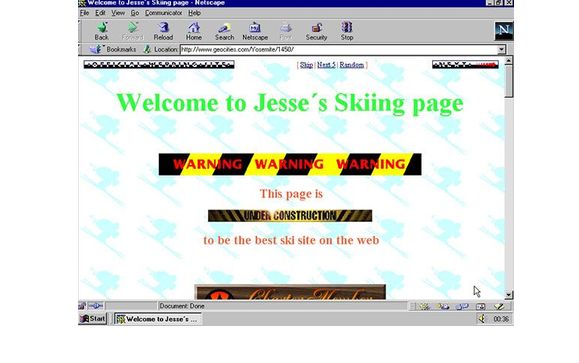Open Composer from the component bar
The width and height of the screenshot is (579, 363).
pyautogui.click(x=499, y=306)
